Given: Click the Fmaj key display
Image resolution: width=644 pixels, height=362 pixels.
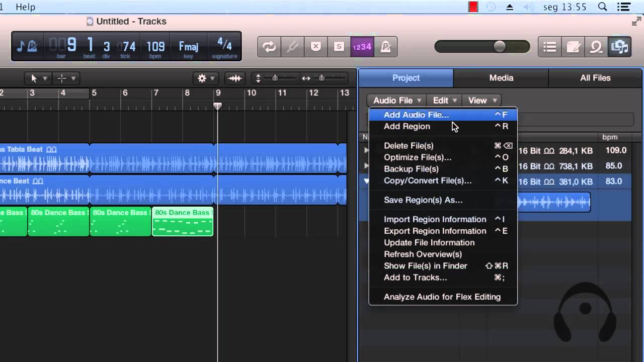Looking at the screenshot, I should tap(189, 47).
